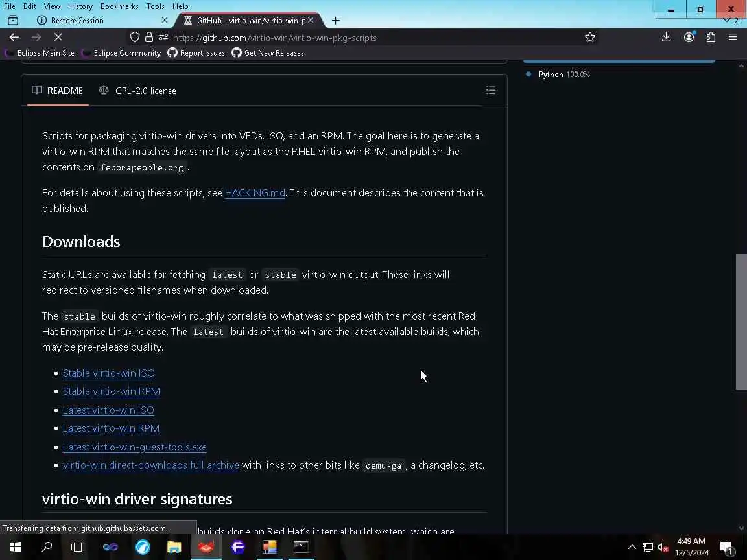The image size is (747, 560).
Task: Click the taskbar clock showing 4:49 AM
Action: 692,546
